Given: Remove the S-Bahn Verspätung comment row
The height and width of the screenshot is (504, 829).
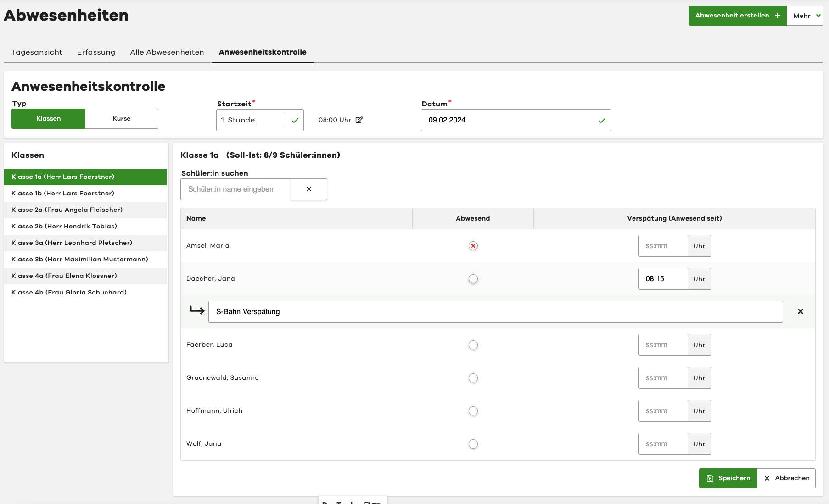Looking at the screenshot, I should pos(800,312).
